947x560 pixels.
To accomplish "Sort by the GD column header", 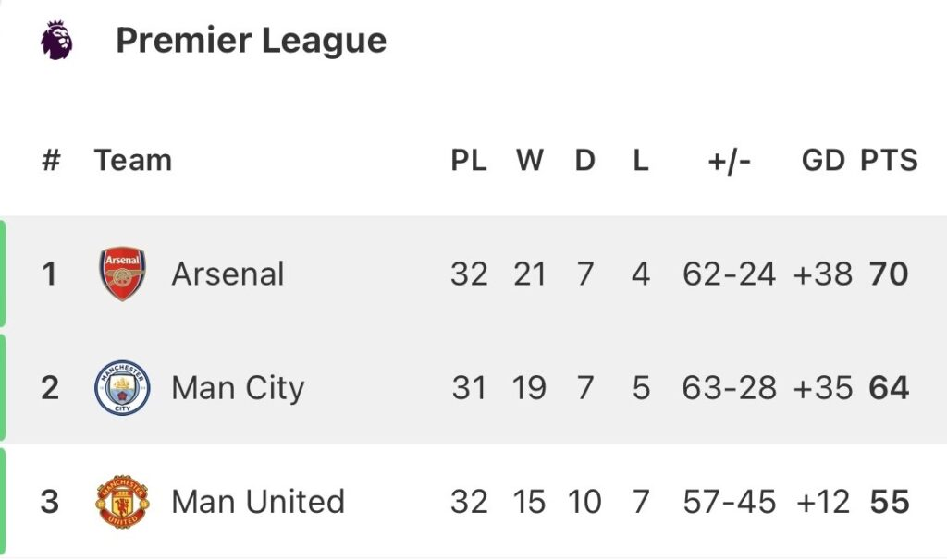I will tap(823, 161).
